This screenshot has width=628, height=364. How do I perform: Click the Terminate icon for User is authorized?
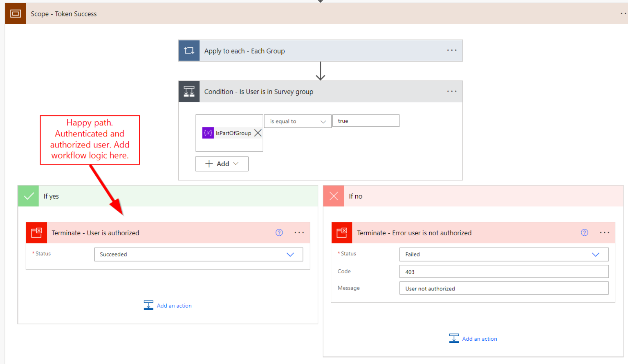coord(36,232)
